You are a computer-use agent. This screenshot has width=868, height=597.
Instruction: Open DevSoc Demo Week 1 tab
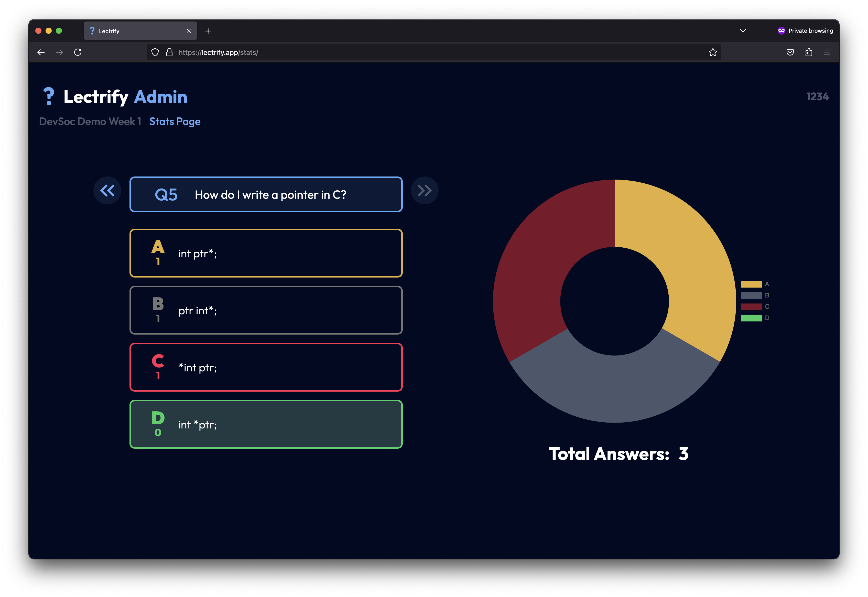pyautogui.click(x=90, y=121)
